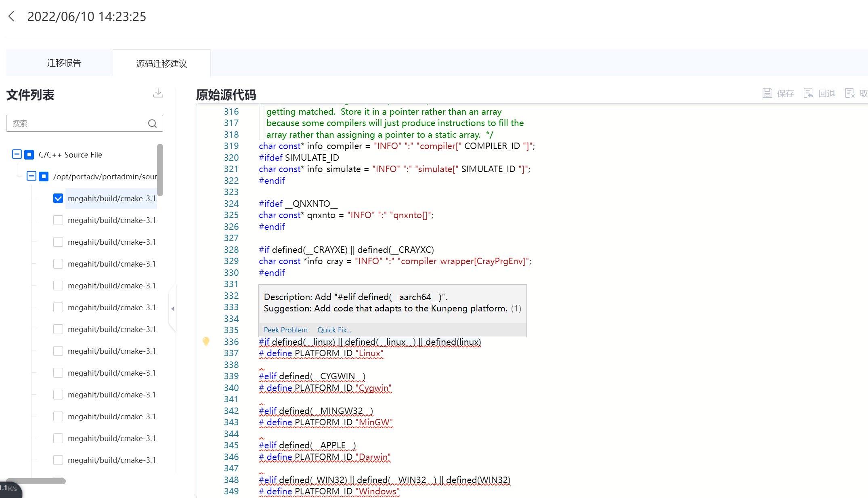Check the second megahit/build/cmake file checkbox

tap(58, 220)
